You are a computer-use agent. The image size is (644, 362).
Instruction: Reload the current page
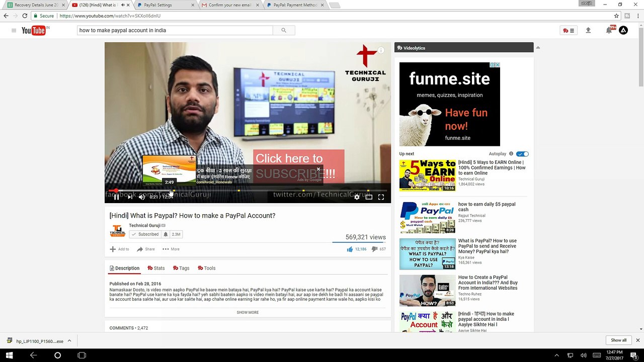(x=25, y=16)
